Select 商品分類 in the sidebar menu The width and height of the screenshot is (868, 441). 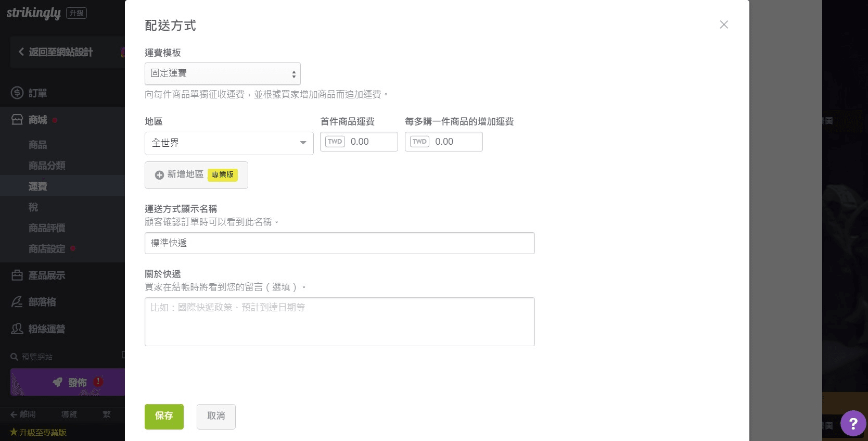(x=47, y=166)
